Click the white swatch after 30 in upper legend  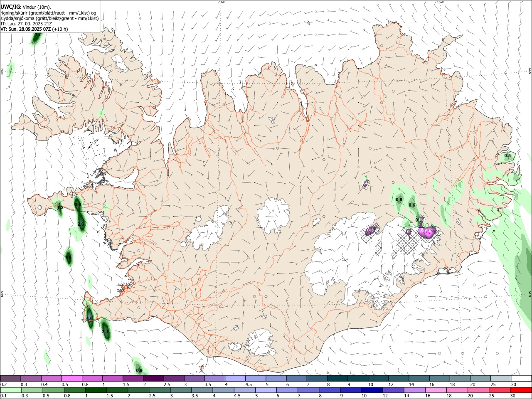point(521,379)
